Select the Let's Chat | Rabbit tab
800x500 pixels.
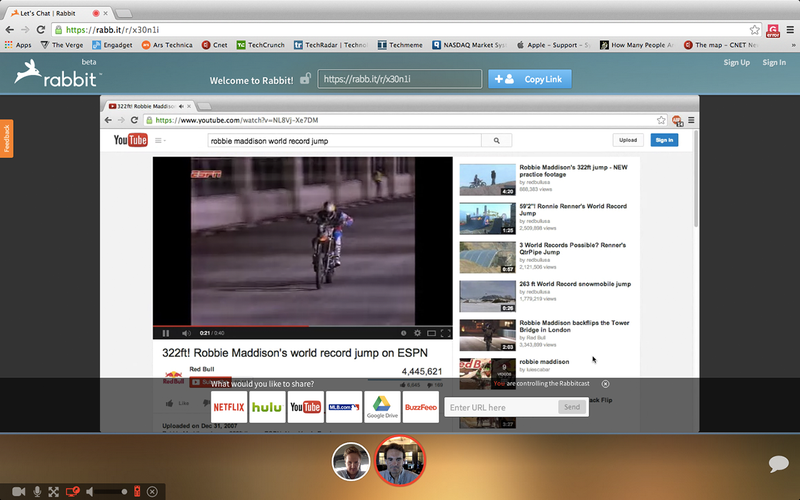point(60,13)
